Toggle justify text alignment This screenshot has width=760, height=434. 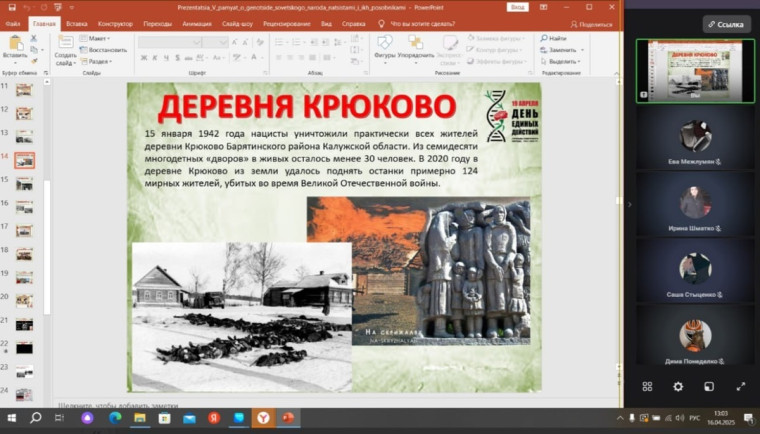[313, 58]
